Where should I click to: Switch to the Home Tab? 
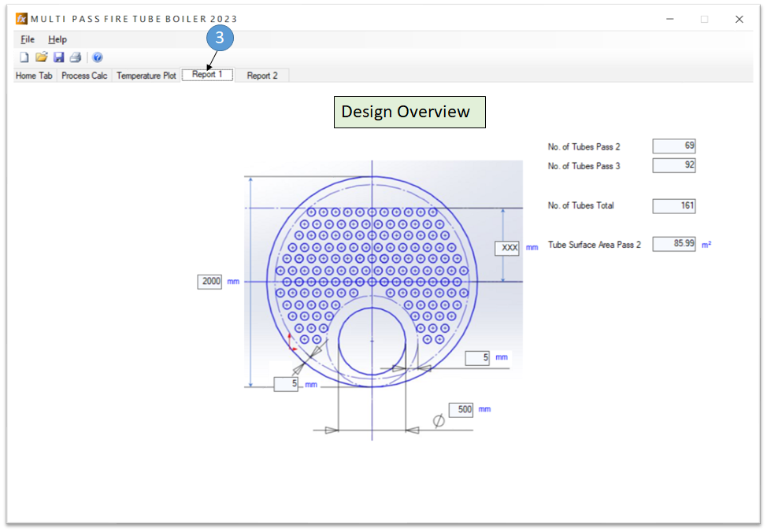pos(34,76)
